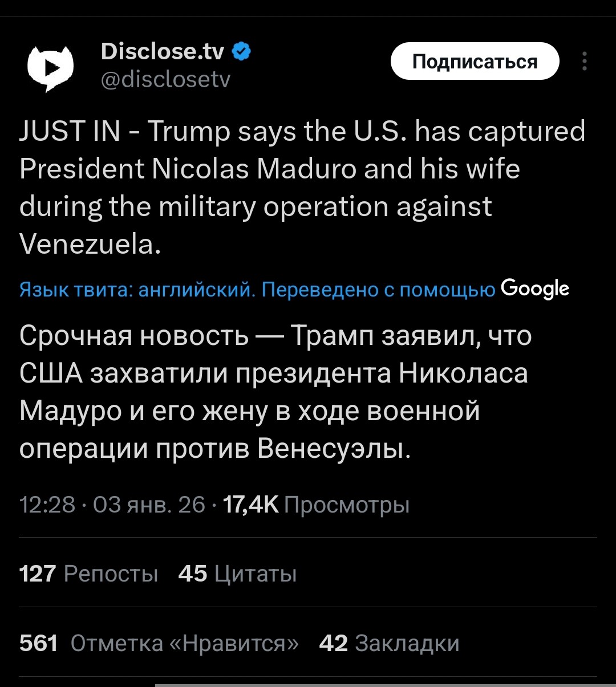Open the three-dot more options menu
The width and height of the screenshot is (616, 687).
tap(585, 62)
